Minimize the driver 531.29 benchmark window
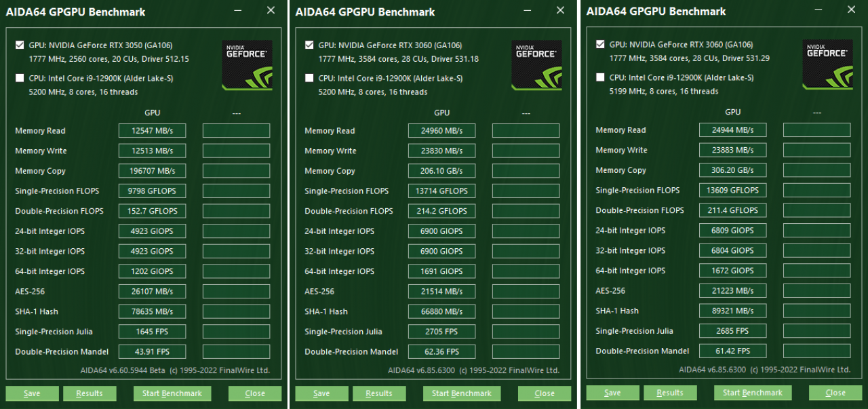Screen dimensions: 868x409 [818, 10]
